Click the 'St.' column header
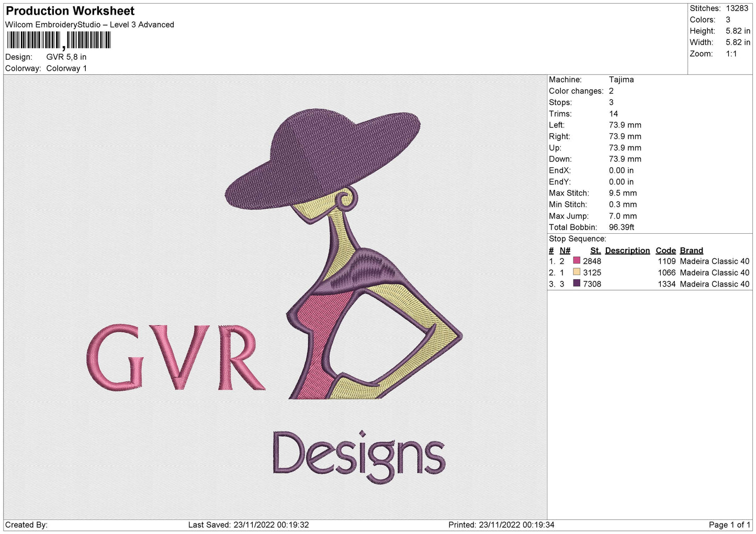This screenshot has height=534, width=756. point(595,251)
